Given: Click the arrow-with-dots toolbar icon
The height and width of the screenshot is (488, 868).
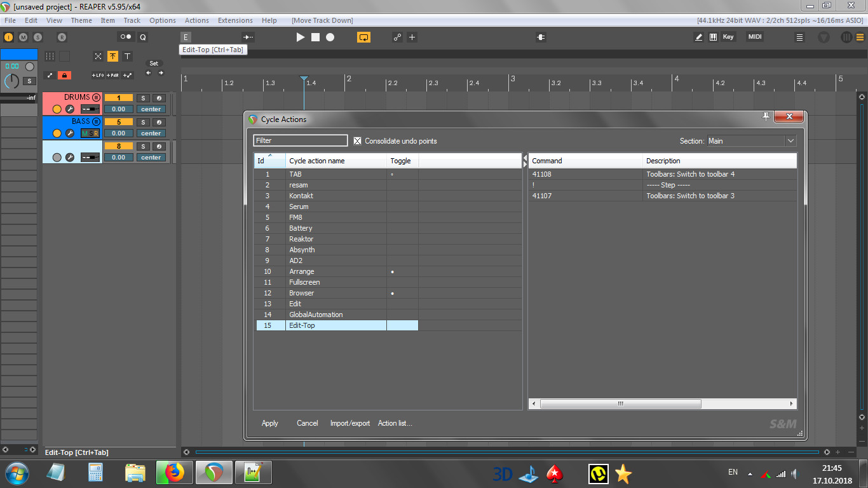Looking at the screenshot, I should (x=248, y=37).
